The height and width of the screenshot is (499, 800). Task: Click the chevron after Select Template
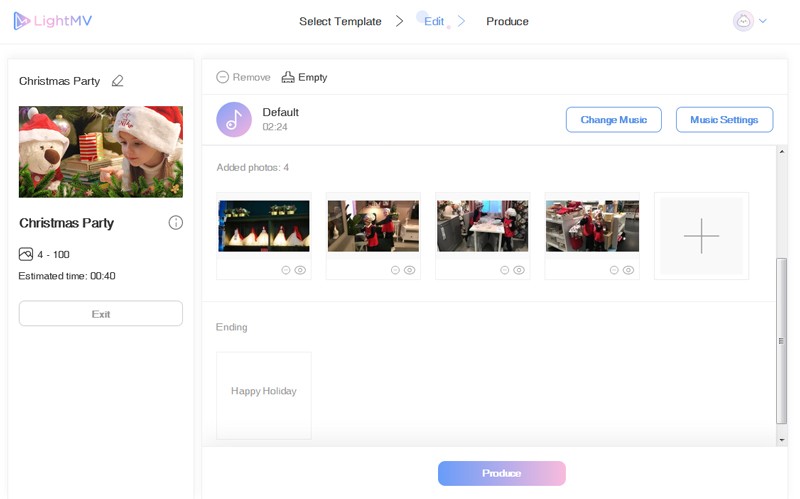[x=399, y=21]
